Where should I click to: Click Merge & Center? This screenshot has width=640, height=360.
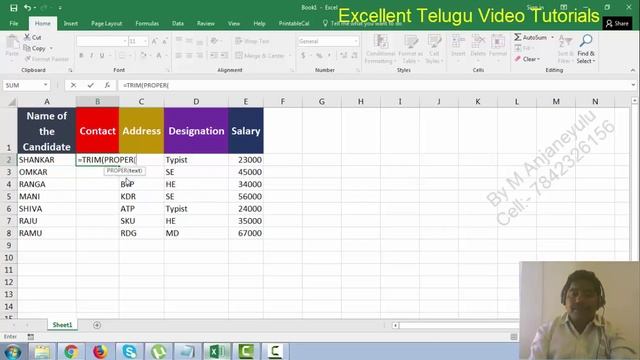point(260,56)
